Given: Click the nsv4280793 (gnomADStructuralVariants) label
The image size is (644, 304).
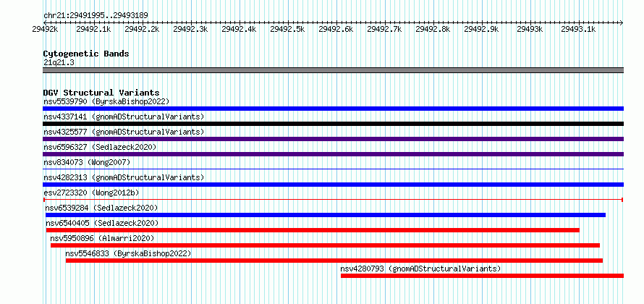Looking at the screenshot, I should pos(420,269).
